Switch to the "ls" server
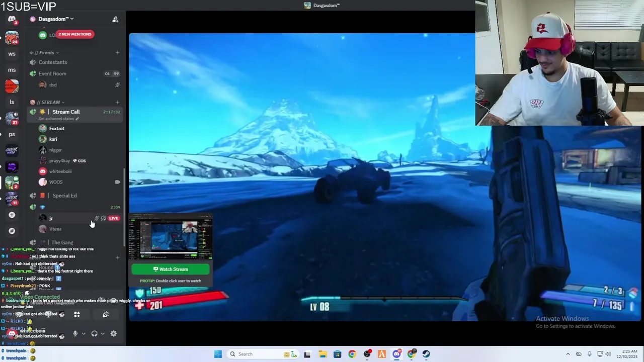 [x=12, y=102]
